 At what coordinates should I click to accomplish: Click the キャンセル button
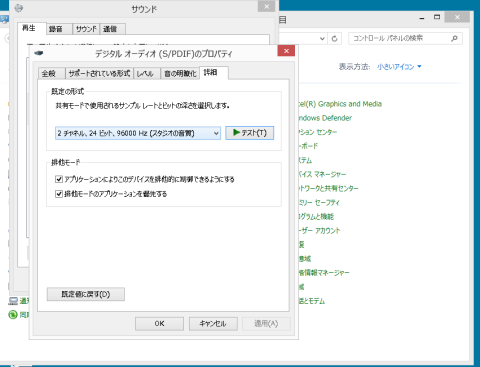coord(213,323)
